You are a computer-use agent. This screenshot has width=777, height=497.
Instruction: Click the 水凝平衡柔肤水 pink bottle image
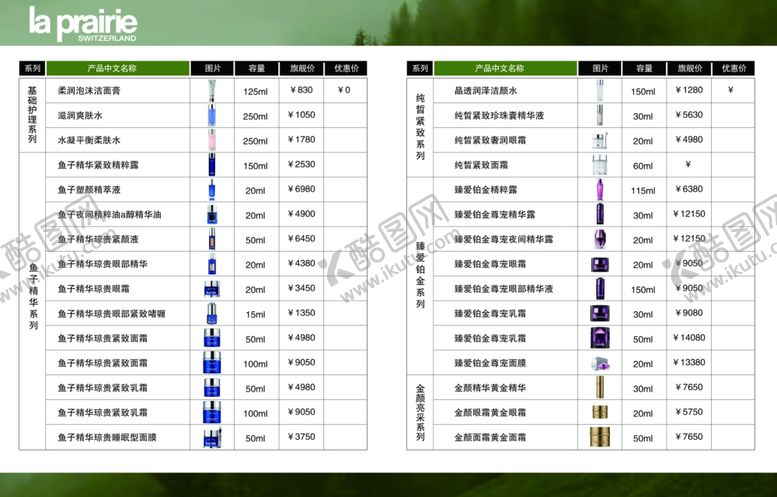[x=212, y=140]
